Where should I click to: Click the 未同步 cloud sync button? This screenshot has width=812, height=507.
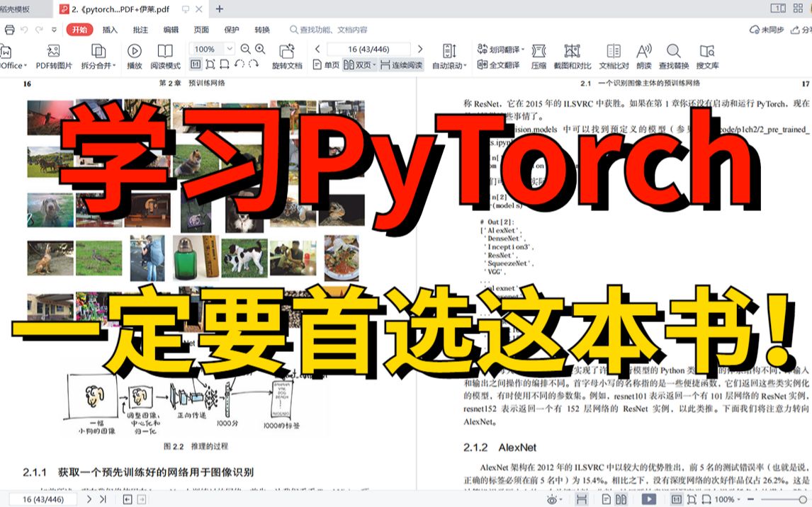(767, 30)
